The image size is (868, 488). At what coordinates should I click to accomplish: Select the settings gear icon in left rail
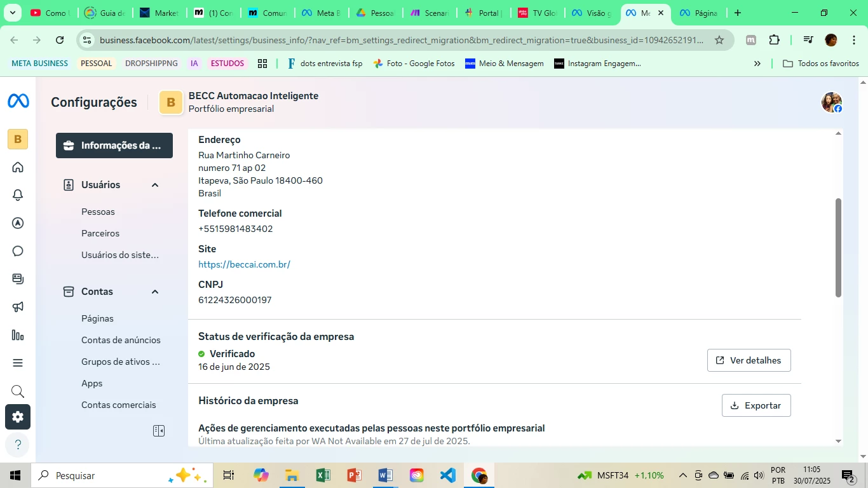[x=18, y=417]
